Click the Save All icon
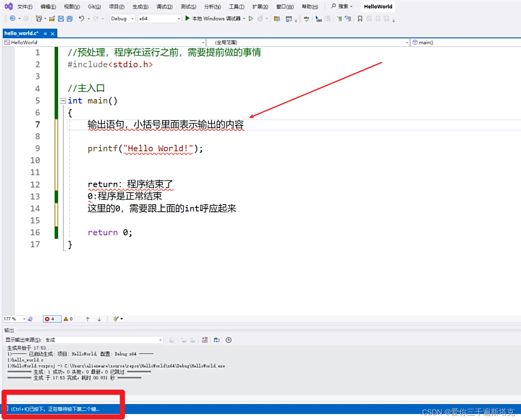This screenshot has width=521, height=420. [70, 18]
